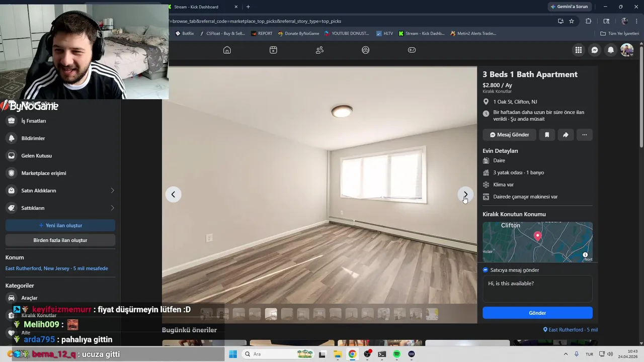Open İş Fırsatları in sidebar
This screenshot has height=362, width=644.
point(60,121)
